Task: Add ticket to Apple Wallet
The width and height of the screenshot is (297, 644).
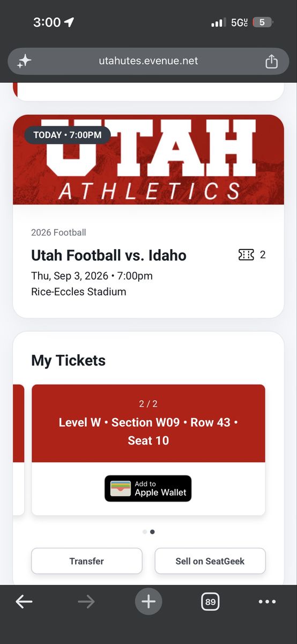Action: coord(148,488)
